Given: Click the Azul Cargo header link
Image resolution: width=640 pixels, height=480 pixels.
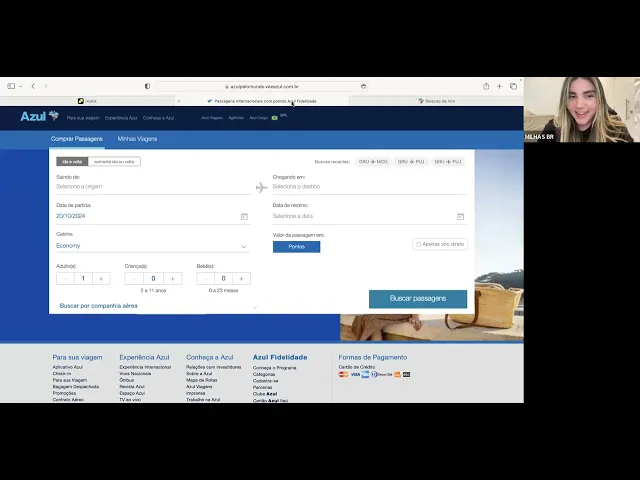Looking at the screenshot, I should click(x=258, y=118).
